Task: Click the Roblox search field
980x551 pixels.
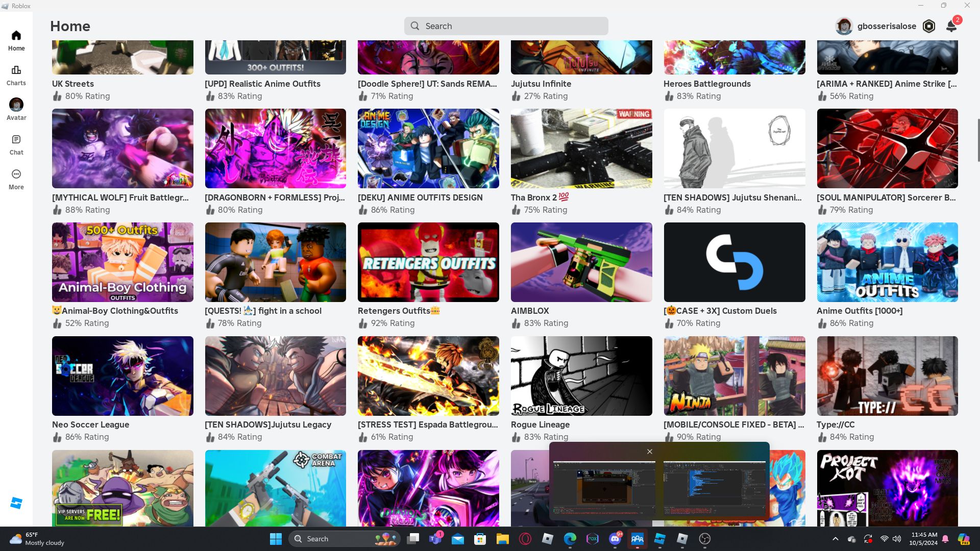Action: point(506,26)
